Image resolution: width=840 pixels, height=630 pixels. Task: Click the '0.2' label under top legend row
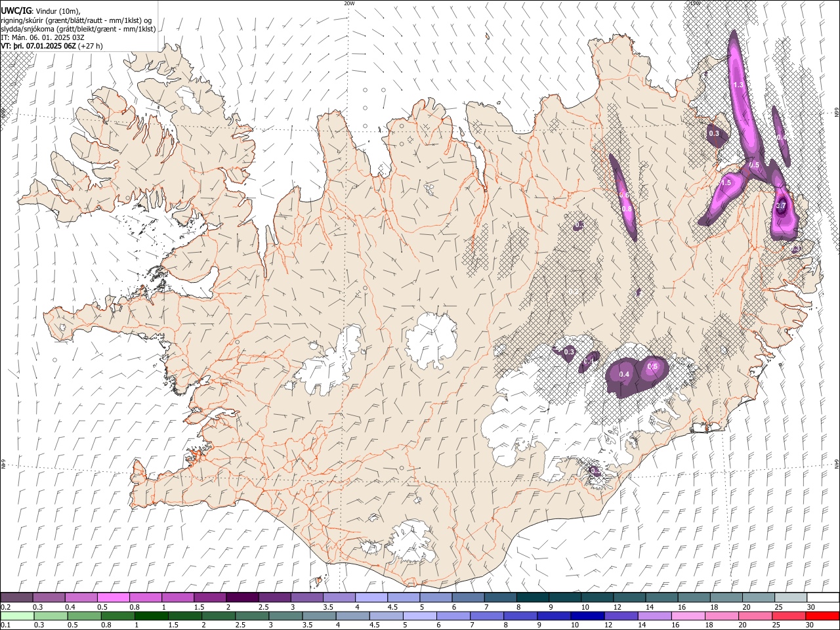[6, 607]
